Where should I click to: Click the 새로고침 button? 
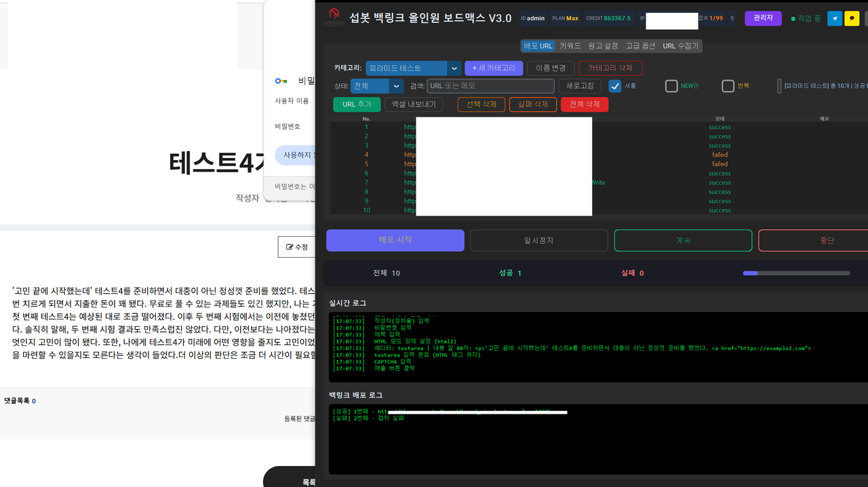pos(580,86)
